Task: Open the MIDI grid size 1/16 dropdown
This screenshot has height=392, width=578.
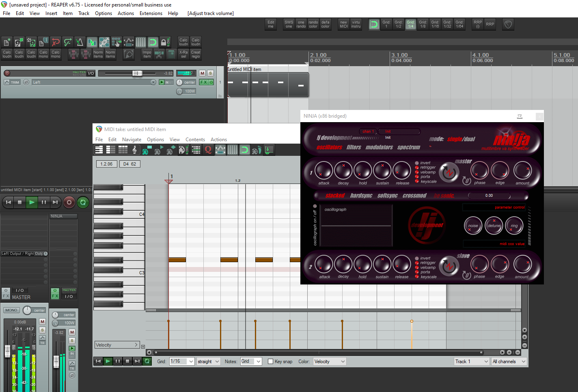Action: (x=182, y=362)
